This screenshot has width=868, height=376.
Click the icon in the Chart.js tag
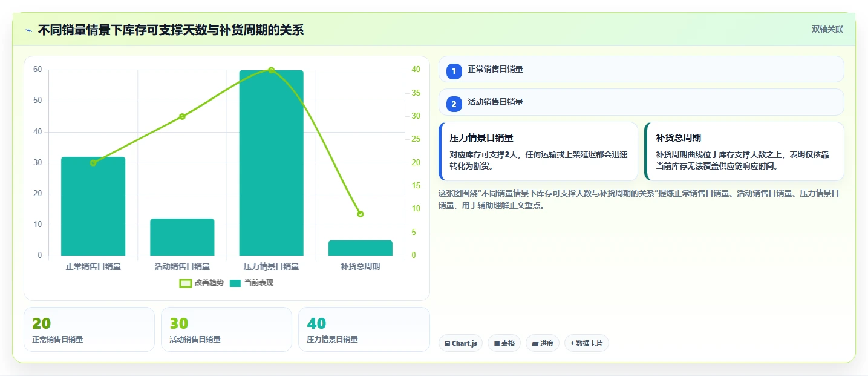coord(447,344)
